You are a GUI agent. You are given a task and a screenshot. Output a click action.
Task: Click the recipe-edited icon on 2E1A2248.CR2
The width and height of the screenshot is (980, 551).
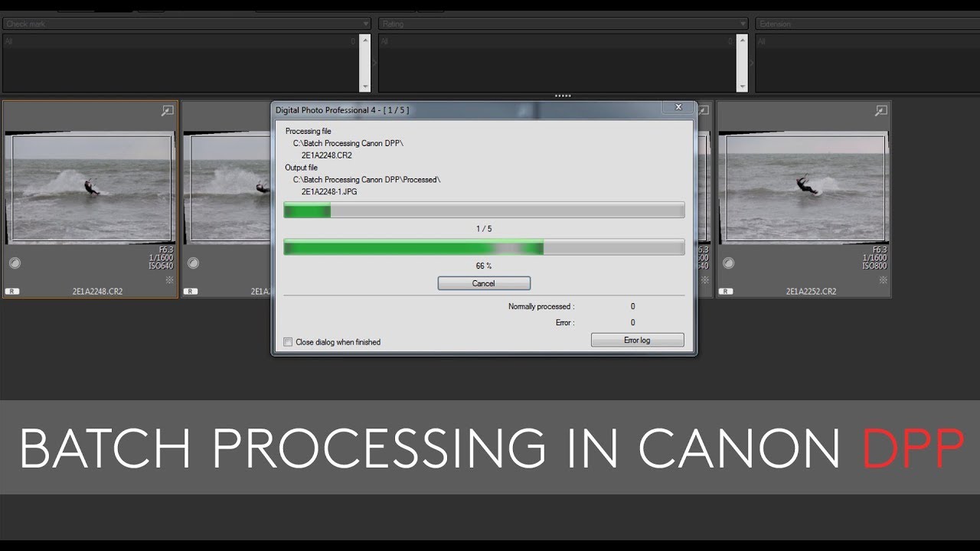tap(169, 280)
